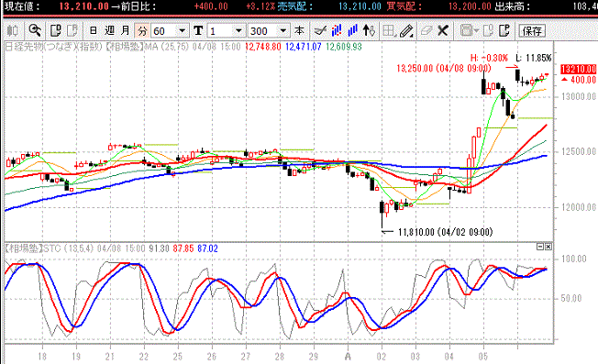Viewport: 598px width, 364px height.
Task: Click the 日経先物 chart title text
Action: coord(54,47)
